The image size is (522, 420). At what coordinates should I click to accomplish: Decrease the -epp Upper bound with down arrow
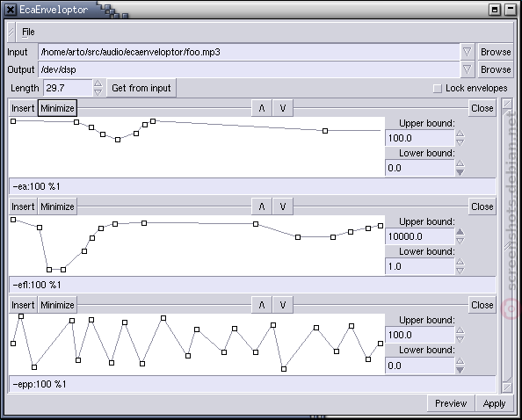click(x=460, y=339)
